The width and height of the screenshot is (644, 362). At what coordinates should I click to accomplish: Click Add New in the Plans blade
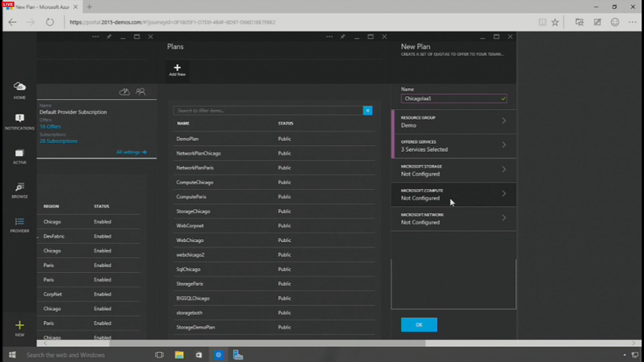coord(177,70)
